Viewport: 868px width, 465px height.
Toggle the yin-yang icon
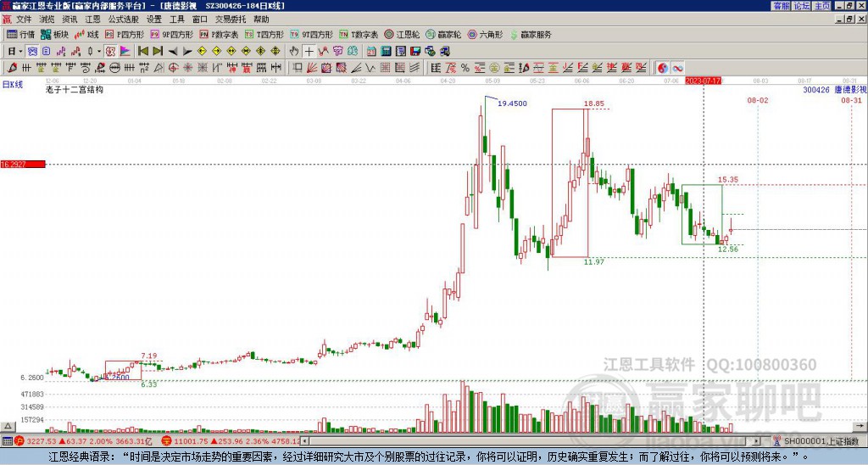pos(663,68)
